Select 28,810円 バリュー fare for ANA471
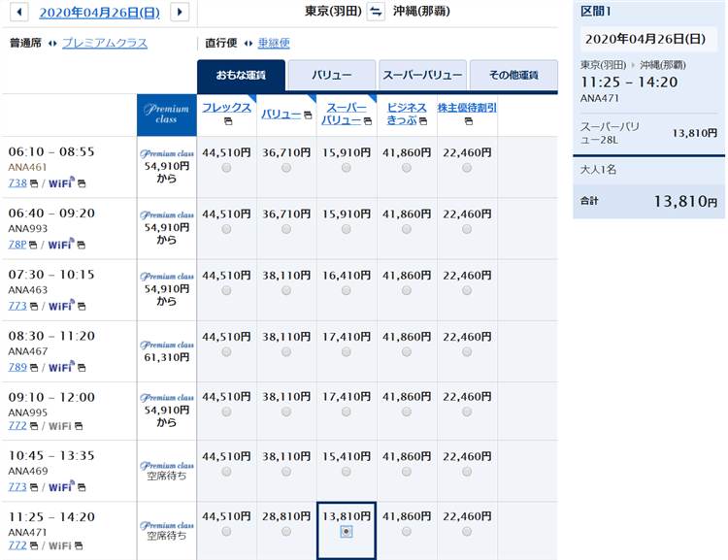 pyautogui.click(x=286, y=532)
